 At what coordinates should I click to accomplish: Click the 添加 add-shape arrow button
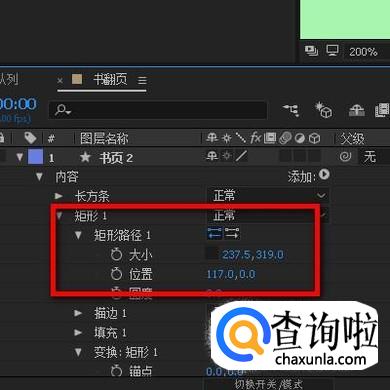[324, 174]
